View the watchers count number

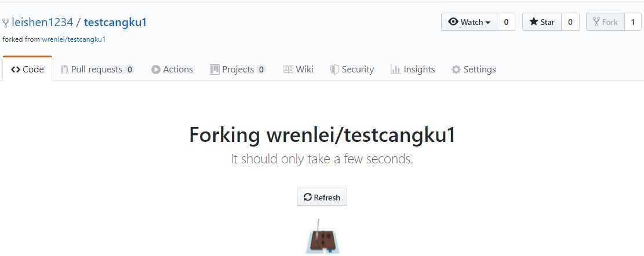click(x=506, y=22)
